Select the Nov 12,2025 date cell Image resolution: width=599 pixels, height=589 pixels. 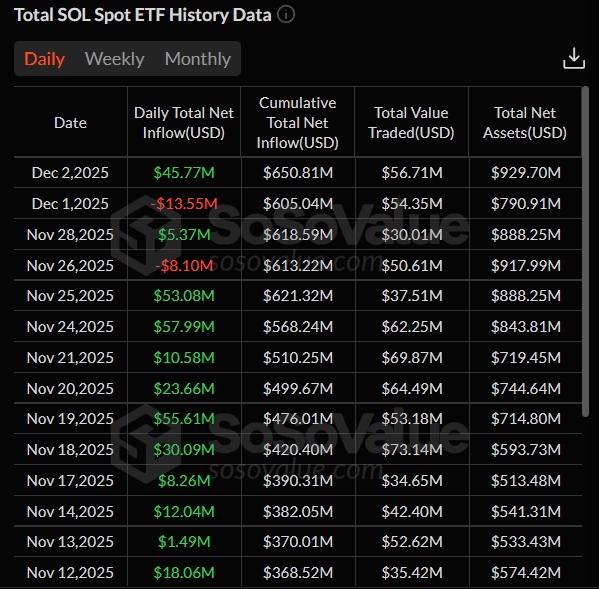70,573
